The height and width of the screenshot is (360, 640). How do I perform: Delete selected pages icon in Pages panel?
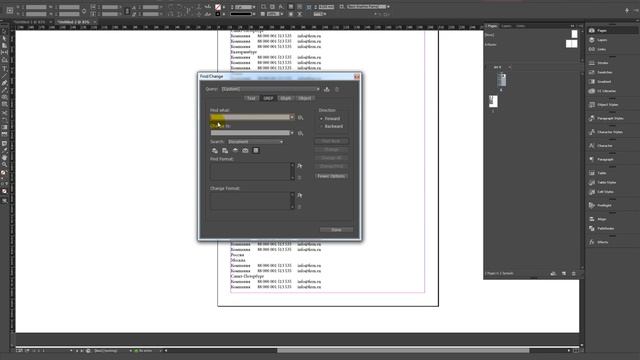(573, 273)
